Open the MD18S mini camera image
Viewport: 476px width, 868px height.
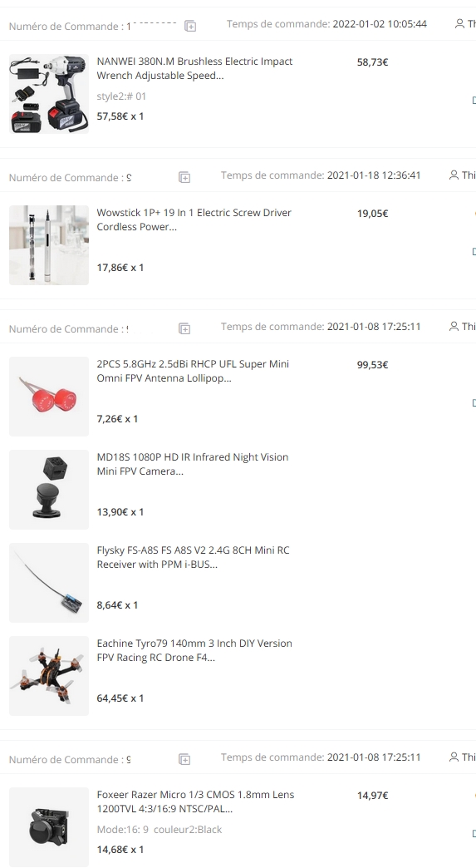click(49, 490)
